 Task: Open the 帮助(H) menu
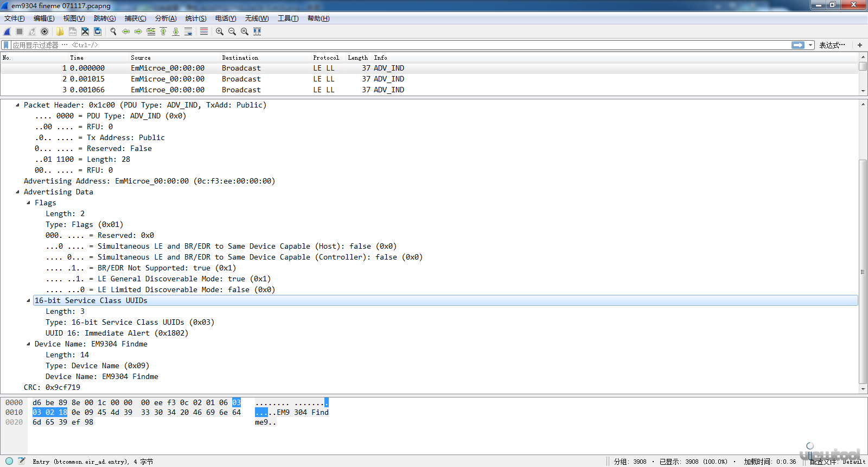click(318, 18)
